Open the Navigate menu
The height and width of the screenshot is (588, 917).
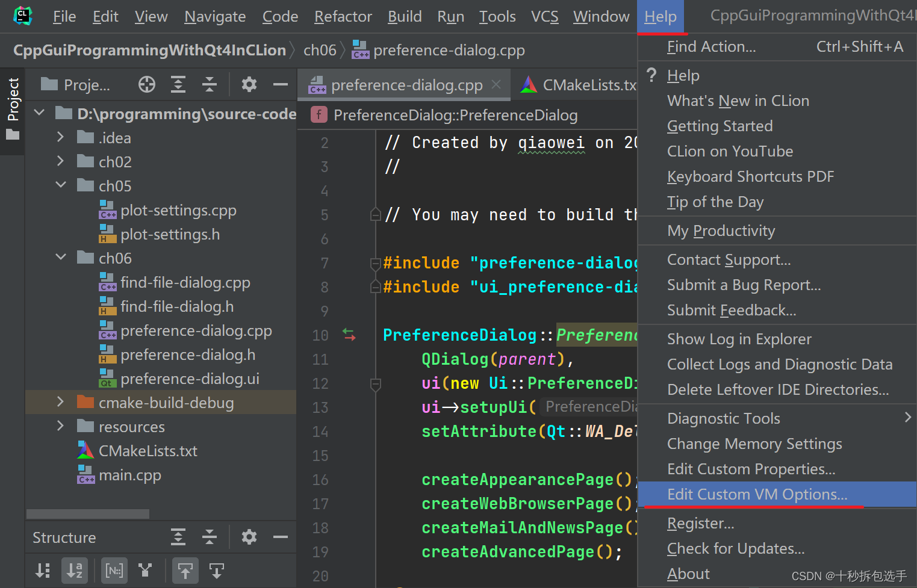click(215, 16)
